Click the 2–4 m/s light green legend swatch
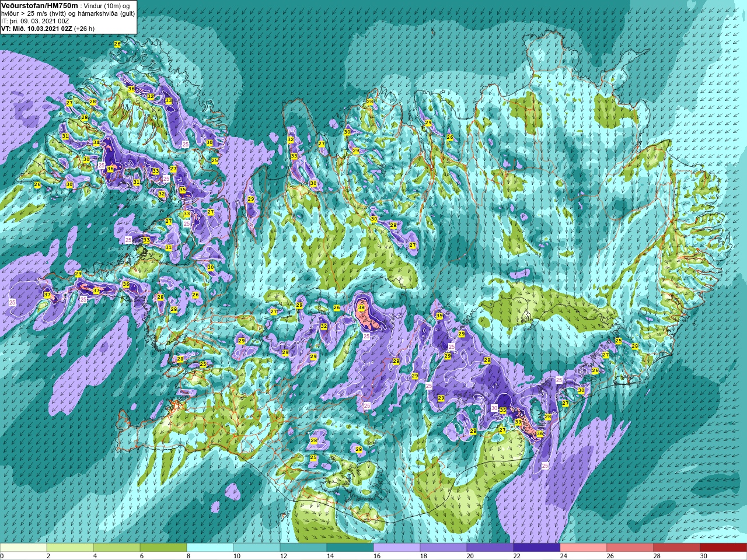This screenshot has width=747, height=560. tap(70, 548)
